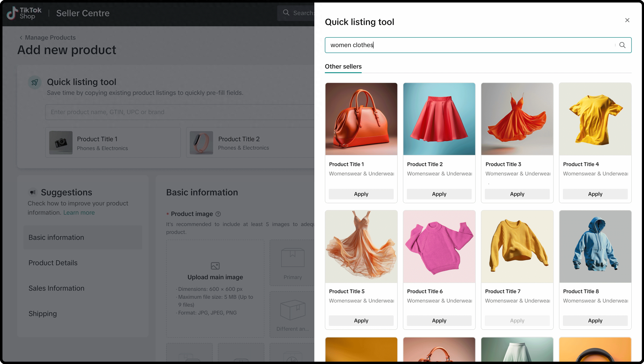The width and height of the screenshot is (644, 364).
Task: Click the search magnifier icon in listing panel
Action: coord(622,45)
